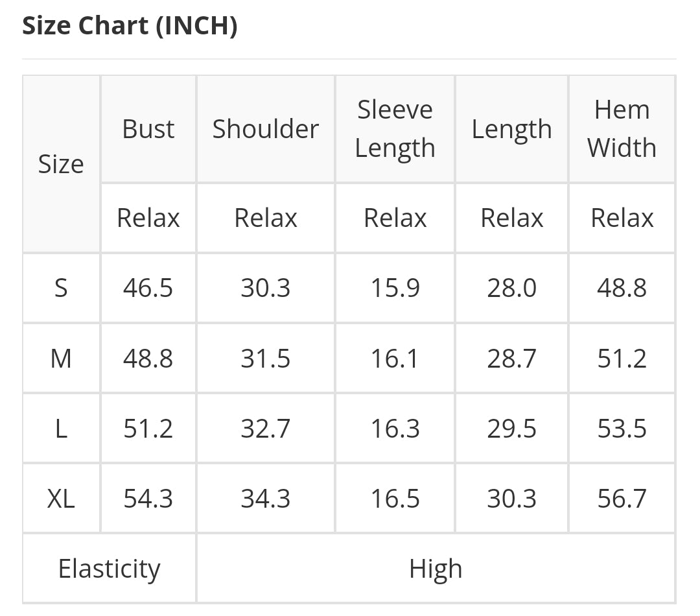Click the Length column header
700x616 pixels.
point(511,129)
